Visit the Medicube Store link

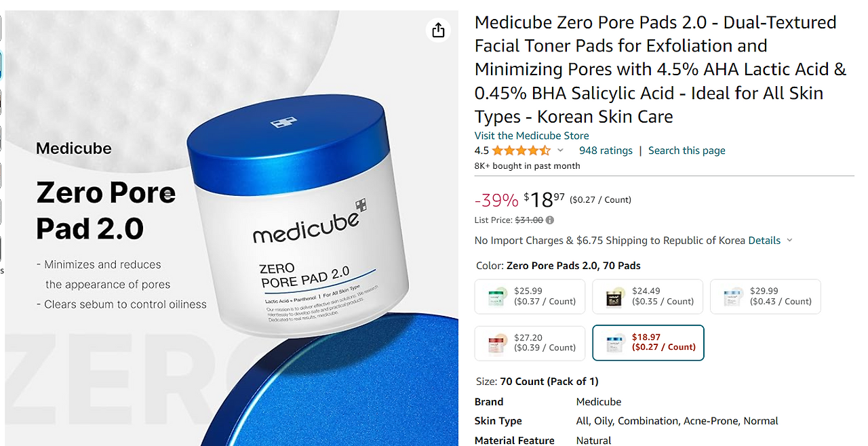coord(532,136)
